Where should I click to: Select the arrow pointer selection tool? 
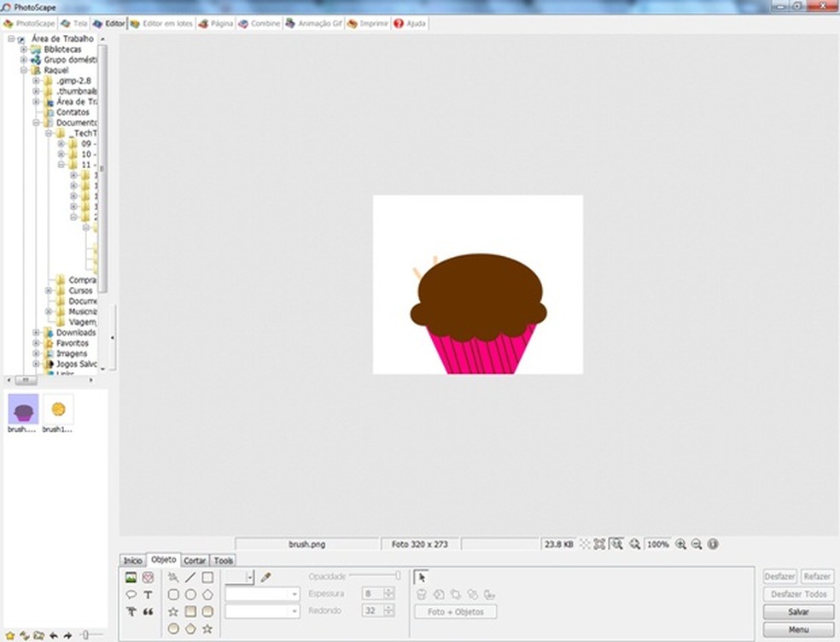(422, 578)
